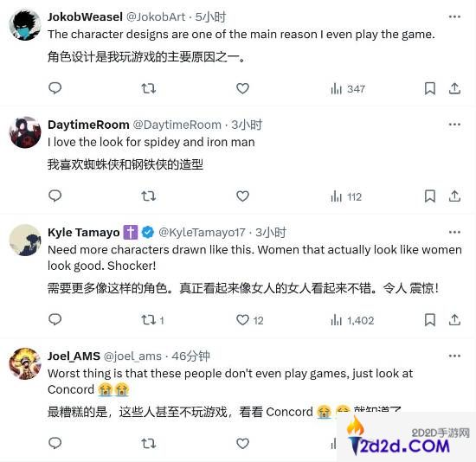Open the 3小时 timestamp on DaytimeRoom's tweet
This screenshot has width=476, height=462.
[247, 125]
